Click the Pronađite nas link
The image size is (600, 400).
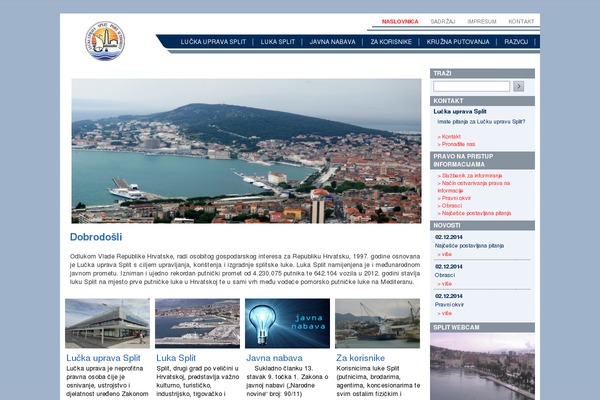456,144
